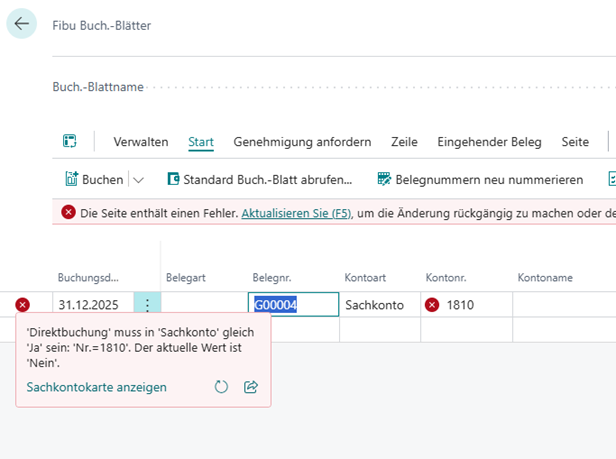Open the page layout icon left of Verwalten
The image size is (616, 459).
coord(70,141)
